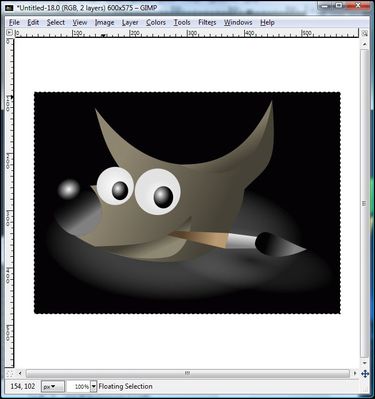Open the Layer menu
Image resolution: width=375 pixels, height=399 pixels.
[x=130, y=22]
